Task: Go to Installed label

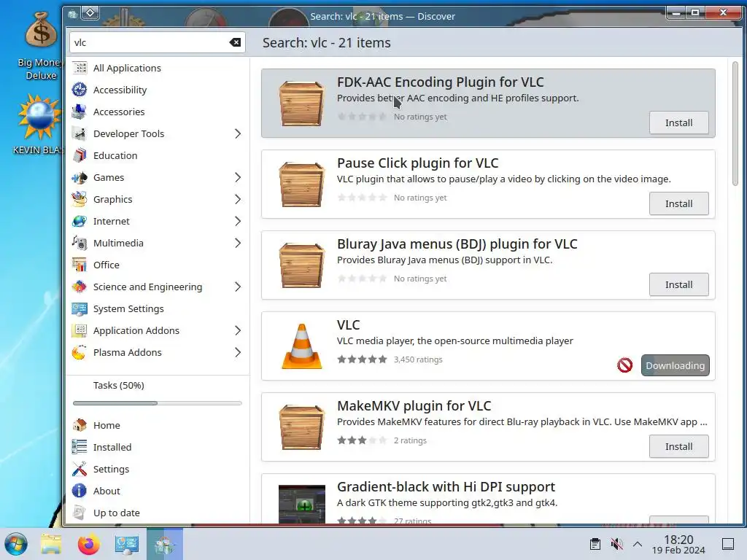Action: 112,447
